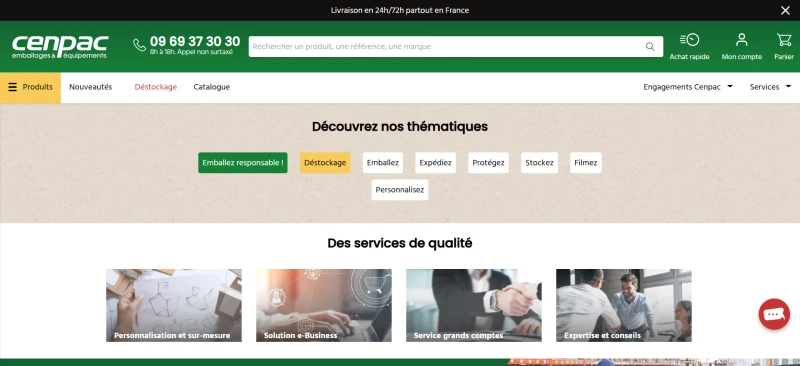This screenshot has width=800, height=366.
Task: Open the Produits menu
Action: [x=30, y=87]
